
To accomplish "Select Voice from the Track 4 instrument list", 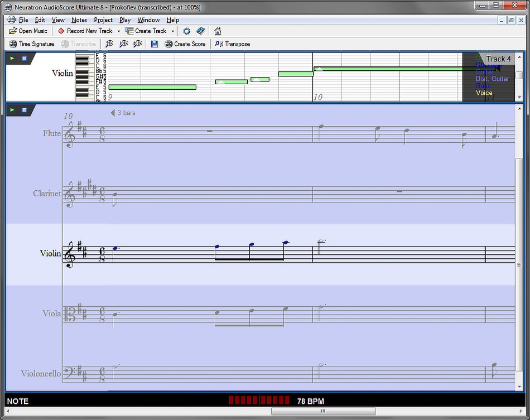I will [484, 93].
